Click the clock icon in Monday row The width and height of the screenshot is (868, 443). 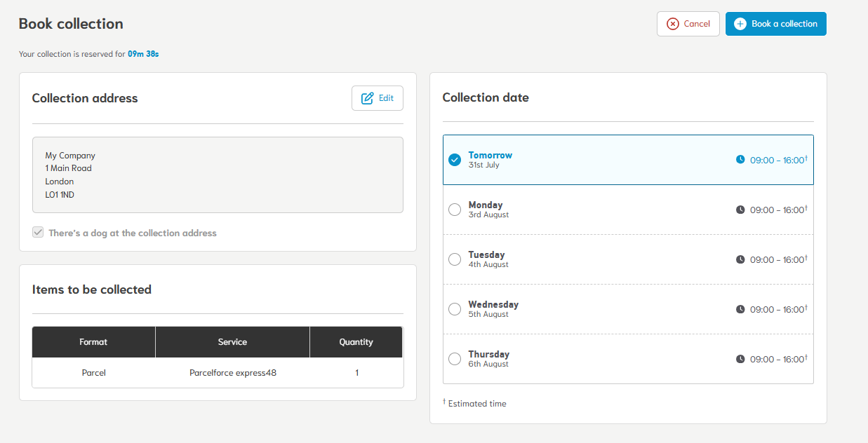pos(740,210)
